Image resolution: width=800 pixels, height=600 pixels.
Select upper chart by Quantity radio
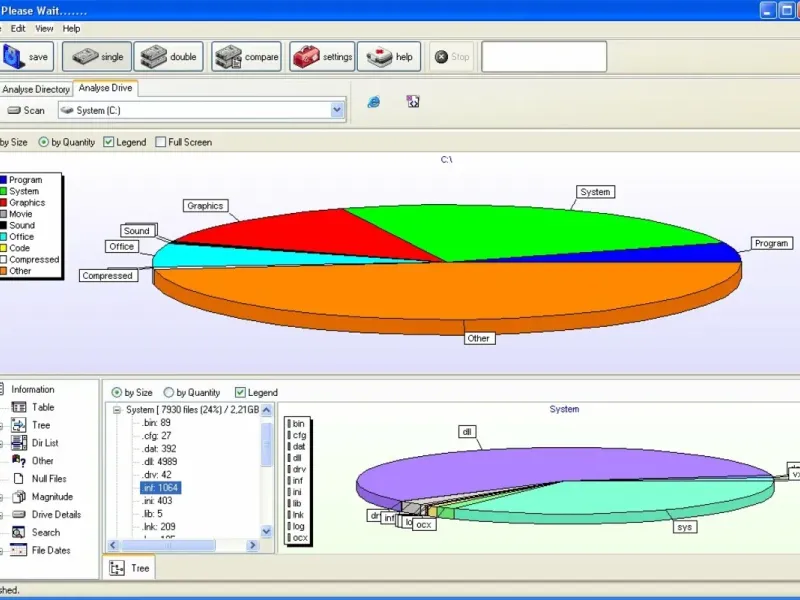[x=44, y=142]
